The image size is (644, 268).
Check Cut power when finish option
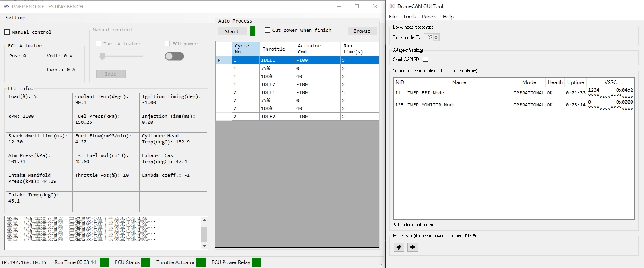267,30
